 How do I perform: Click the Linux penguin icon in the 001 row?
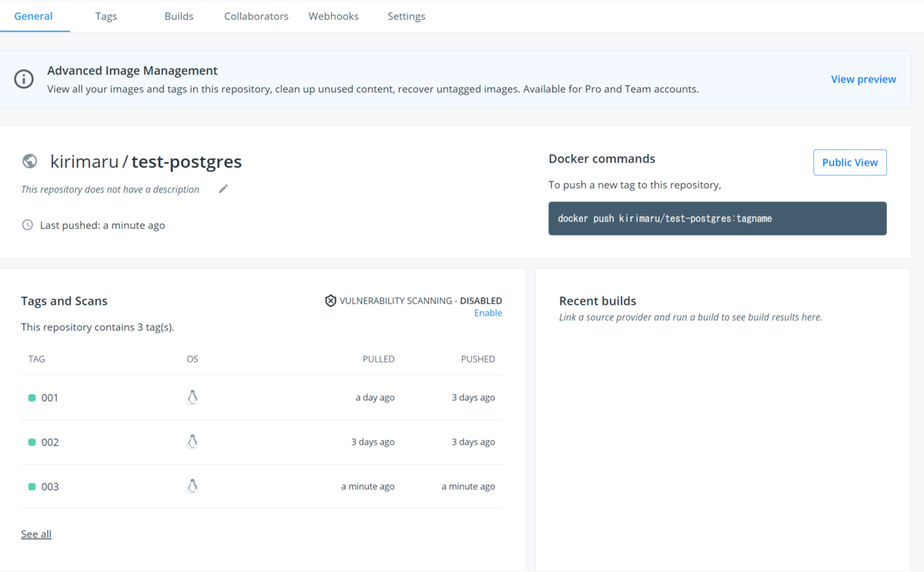pos(192,397)
